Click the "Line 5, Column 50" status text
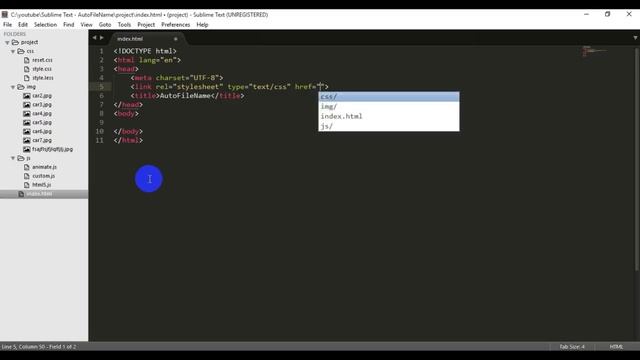Viewport: 640px width, 360px height. 23,347
